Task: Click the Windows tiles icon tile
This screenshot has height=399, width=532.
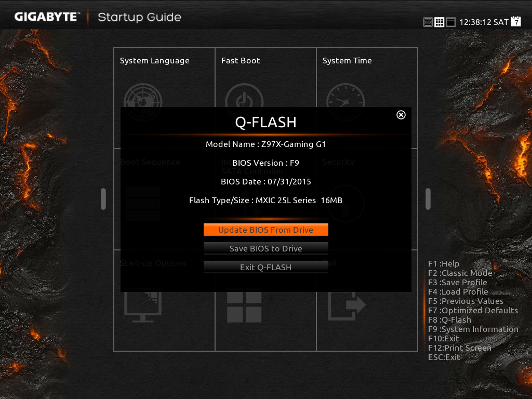Action: click(244, 307)
